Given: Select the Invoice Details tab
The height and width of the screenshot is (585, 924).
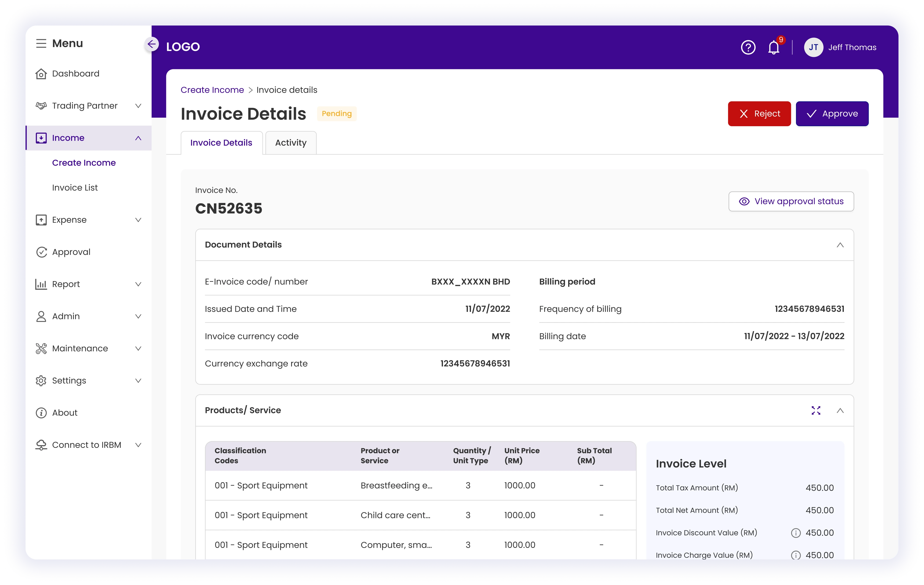Looking at the screenshot, I should coord(221,143).
